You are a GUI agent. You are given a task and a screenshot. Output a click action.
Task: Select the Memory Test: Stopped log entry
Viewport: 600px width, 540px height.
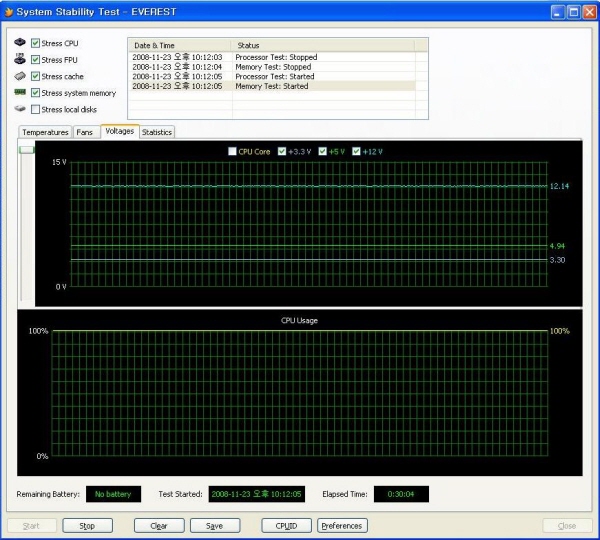(272, 67)
